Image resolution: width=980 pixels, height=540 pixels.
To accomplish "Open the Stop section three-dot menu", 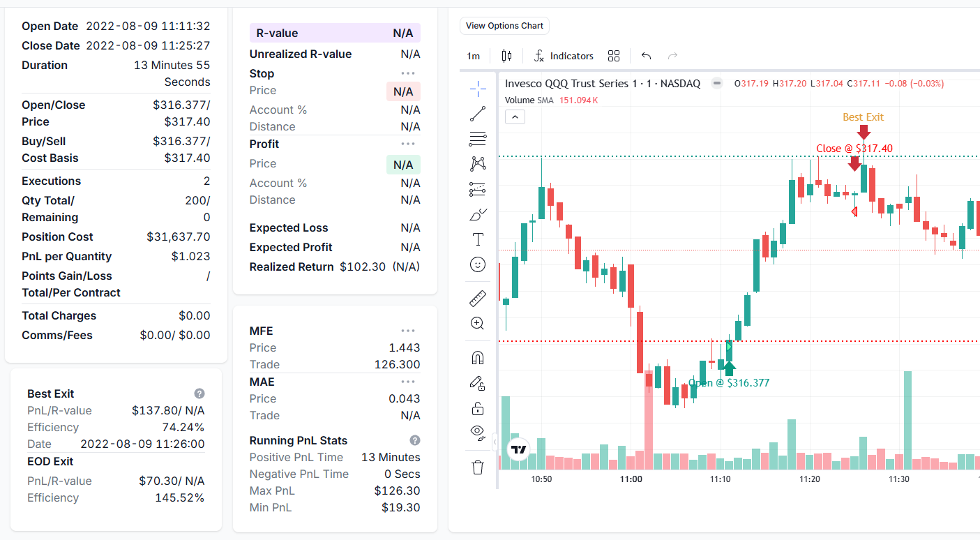I will (x=408, y=73).
